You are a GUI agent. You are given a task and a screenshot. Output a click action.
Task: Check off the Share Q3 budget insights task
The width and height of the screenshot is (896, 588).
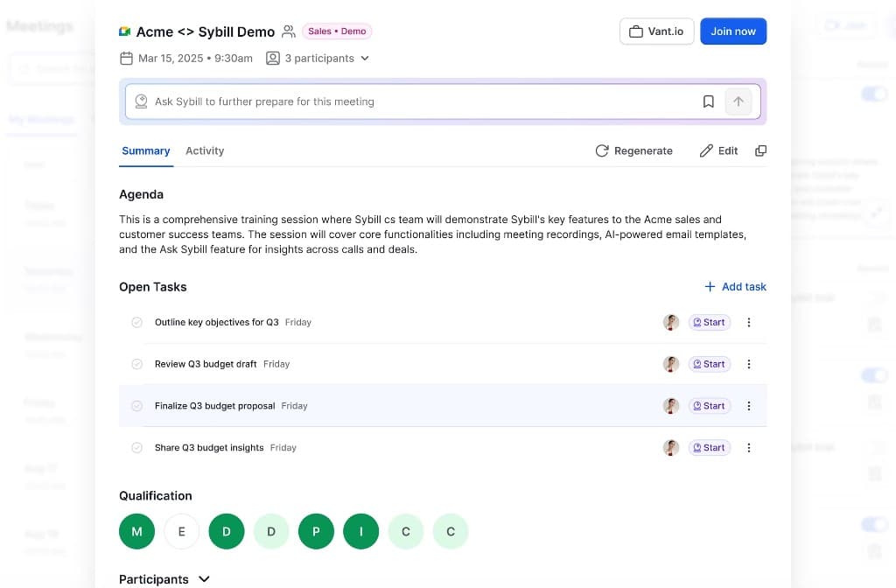click(x=136, y=447)
